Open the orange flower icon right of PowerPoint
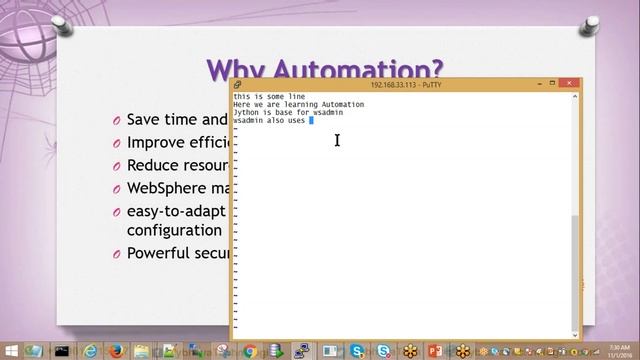This screenshot has height=360, width=640. pyautogui.click(x=463, y=351)
